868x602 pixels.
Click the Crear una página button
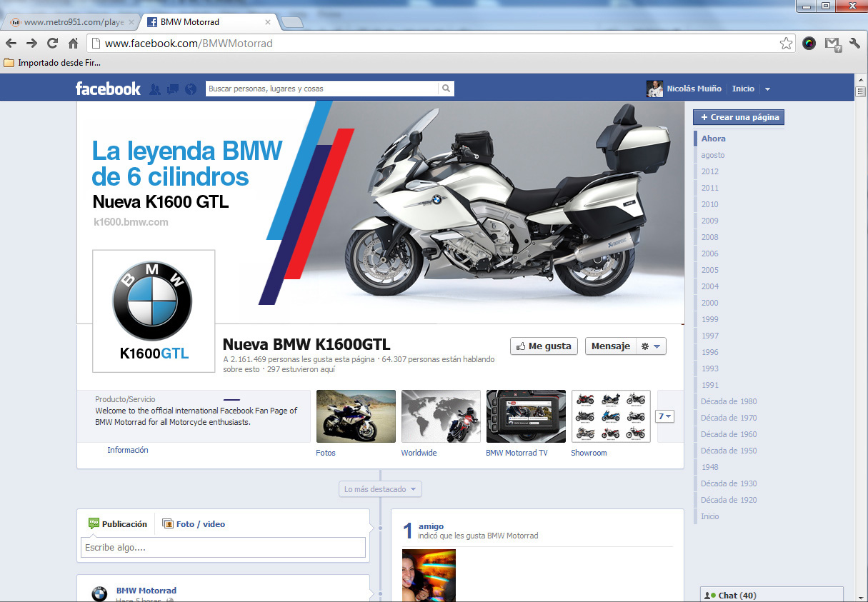tap(738, 117)
